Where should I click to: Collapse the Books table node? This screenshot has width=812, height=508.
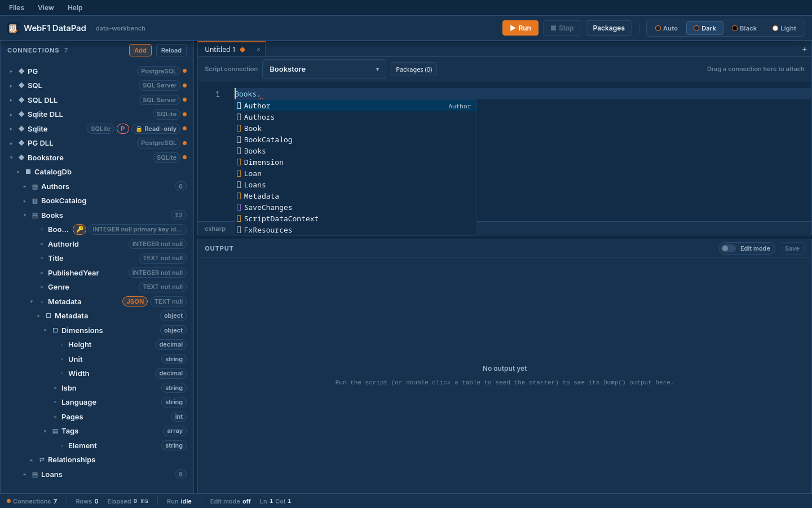tap(24, 216)
